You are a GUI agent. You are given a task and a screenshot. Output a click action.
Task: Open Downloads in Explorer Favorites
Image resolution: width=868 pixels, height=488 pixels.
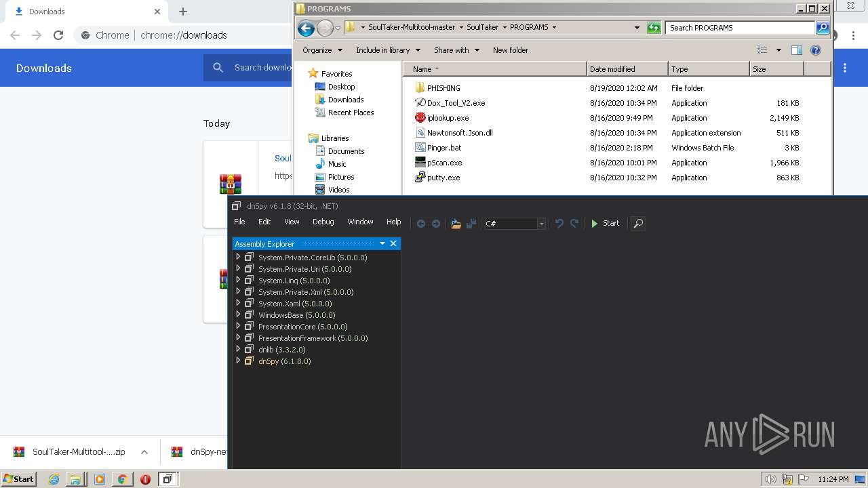[346, 100]
